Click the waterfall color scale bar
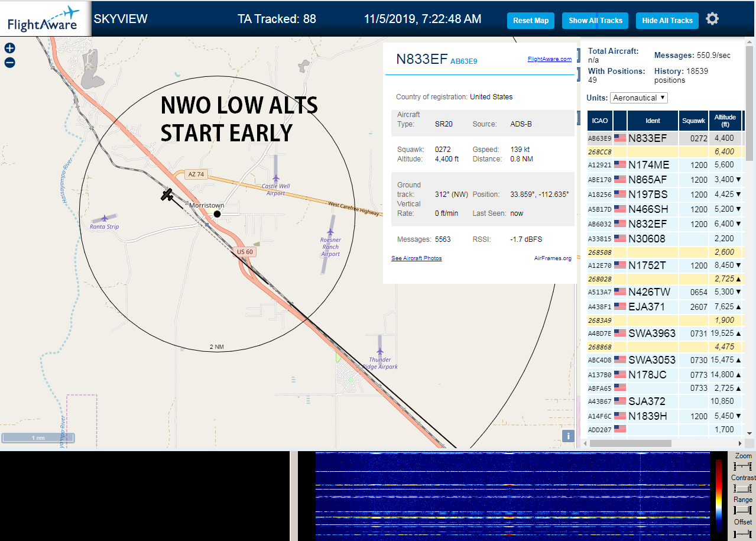Viewport: 756px width, 541px height. [x=719, y=495]
